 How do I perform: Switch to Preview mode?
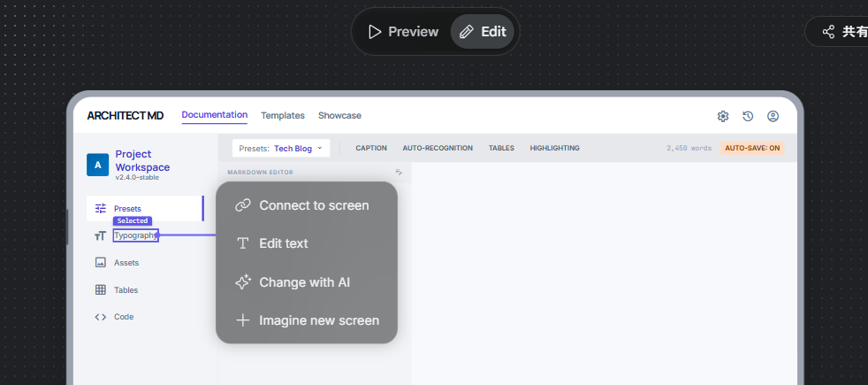[403, 32]
